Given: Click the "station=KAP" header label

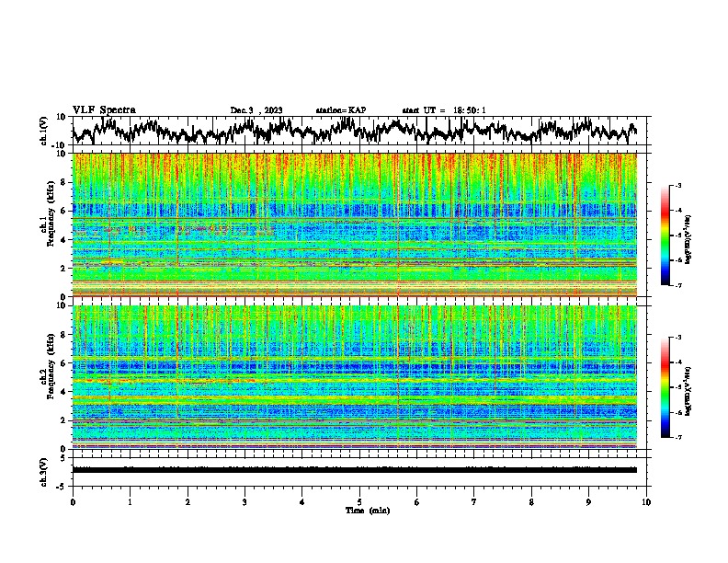Looking at the screenshot, I should coord(341,110).
